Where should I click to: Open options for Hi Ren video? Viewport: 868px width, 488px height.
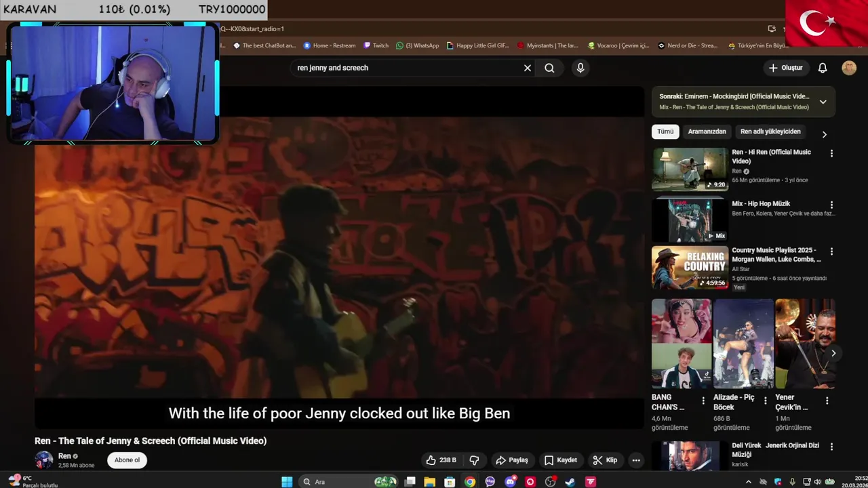(x=831, y=153)
